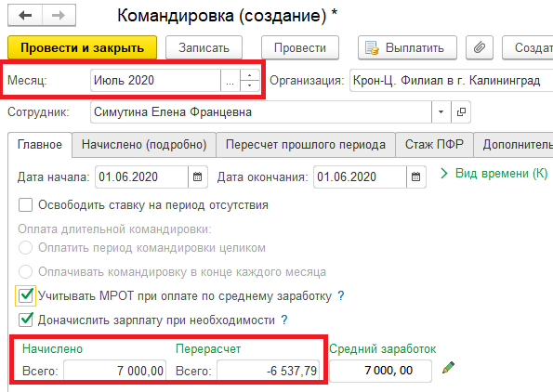The image size is (553, 392).
Task: Increase the month using the spinner arrow
Action: (249, 75)
